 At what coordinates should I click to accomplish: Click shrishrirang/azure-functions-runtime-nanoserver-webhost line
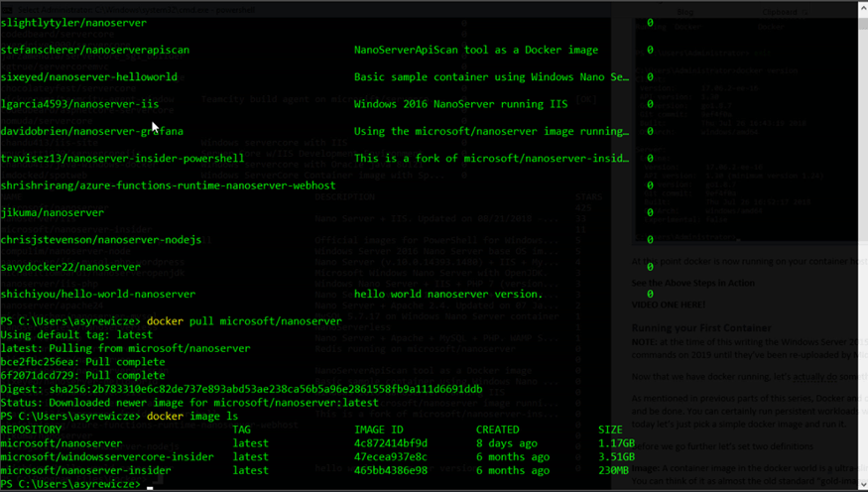pyautogui.click(x=169, y=185)
